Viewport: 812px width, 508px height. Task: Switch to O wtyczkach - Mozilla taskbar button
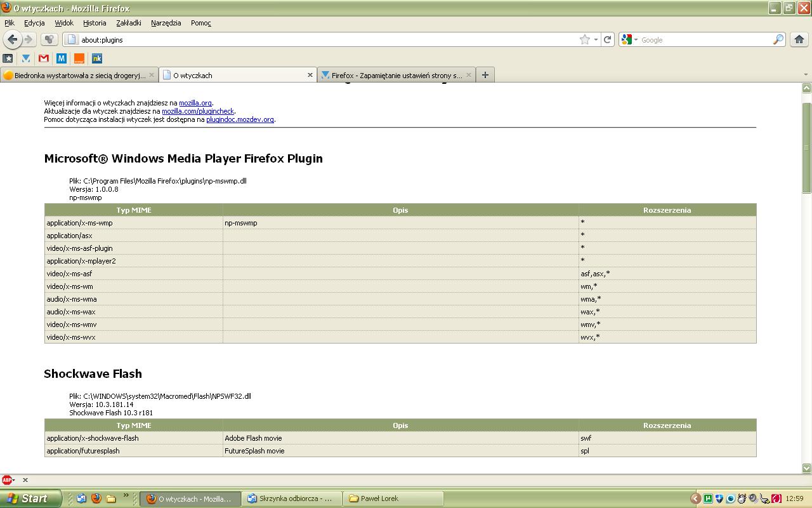tap(190, 498)
